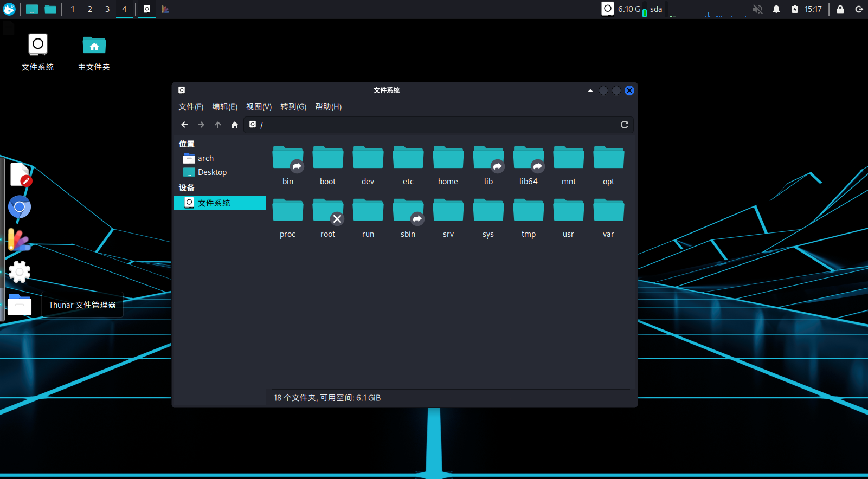Switch to workspace 2
This screenshot has width=868, height=479.
pos(90,9)
